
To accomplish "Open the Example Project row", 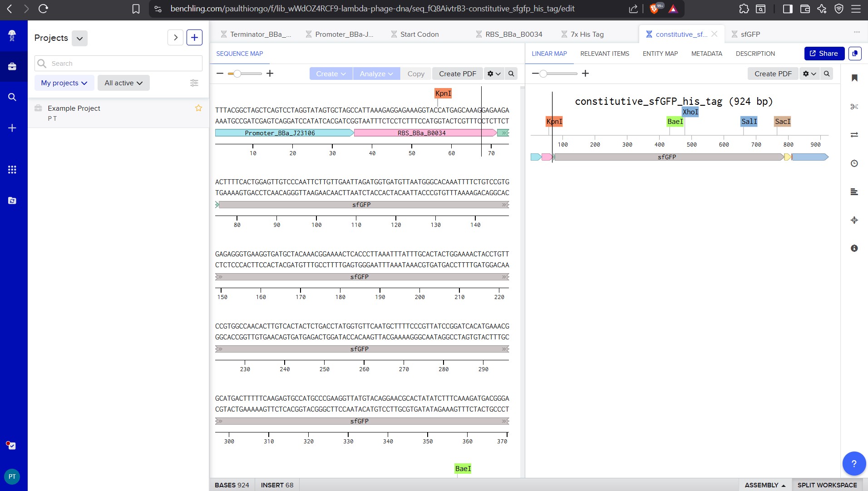I will pos(118,113).
